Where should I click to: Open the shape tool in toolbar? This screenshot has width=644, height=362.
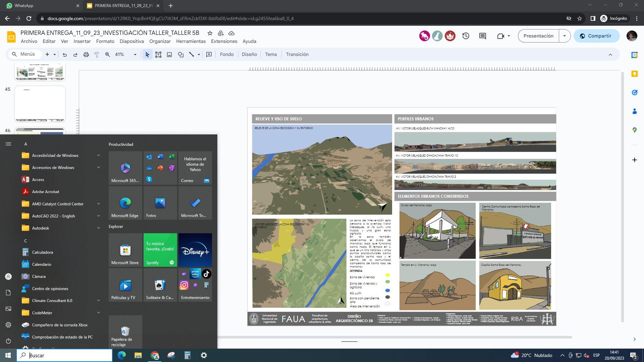click(x=181, y=54)
